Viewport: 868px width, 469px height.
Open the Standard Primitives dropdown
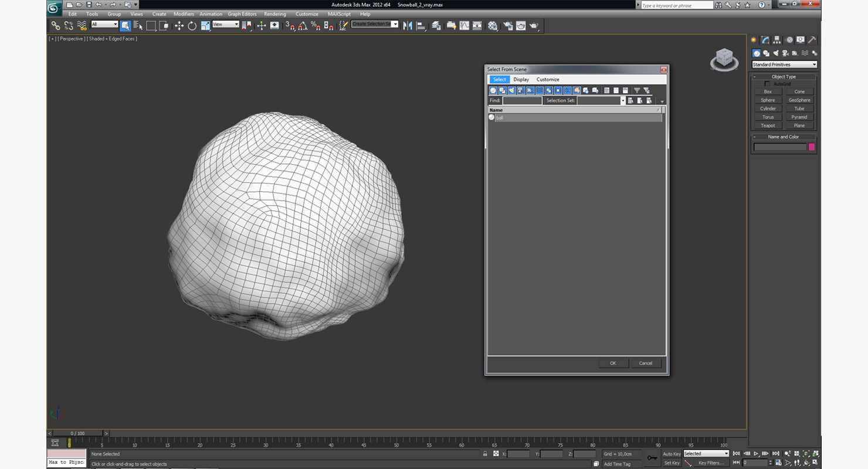[784, 64]
